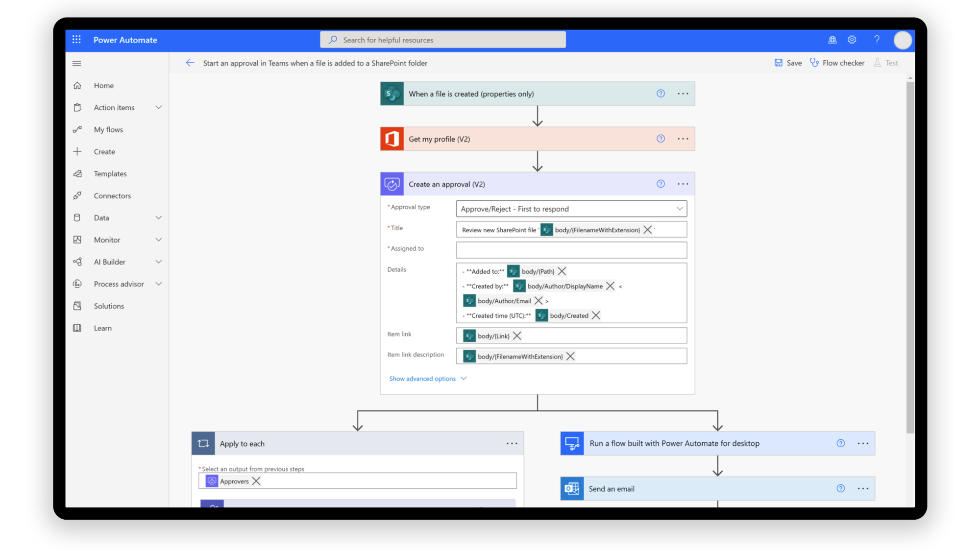Viewport: 980px width, 551px height.
Task: Expand the Process advisor menu section
Action: coord(119,284)
